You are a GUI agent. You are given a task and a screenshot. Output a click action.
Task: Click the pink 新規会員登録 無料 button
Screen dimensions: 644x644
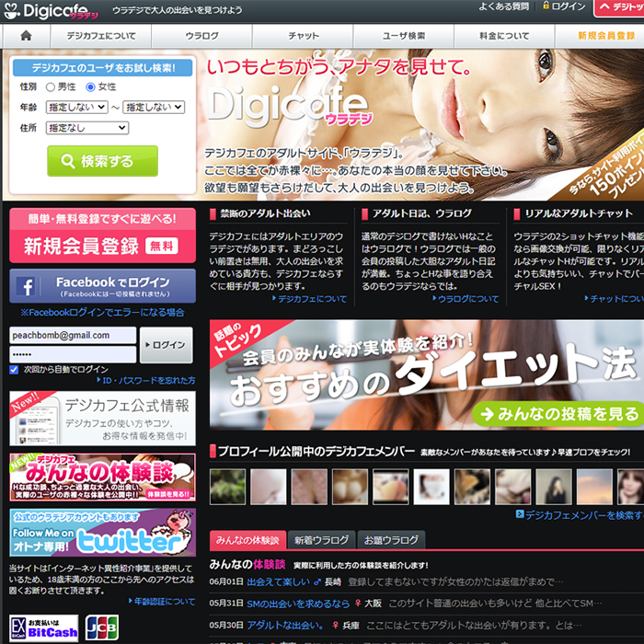[x=103, y=236]
